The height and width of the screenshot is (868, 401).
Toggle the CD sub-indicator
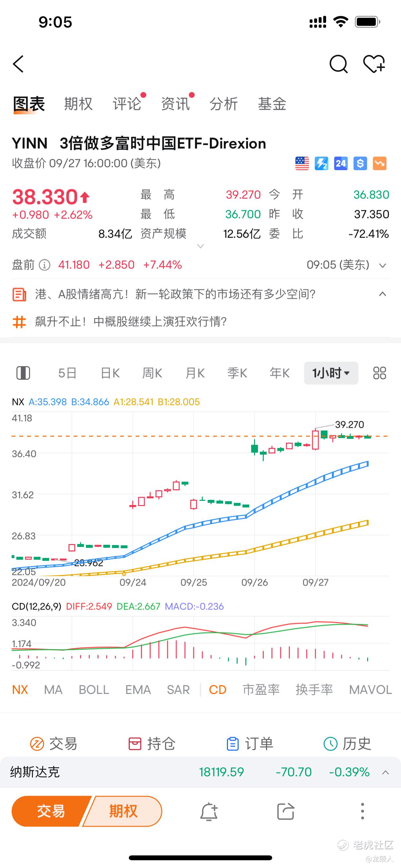(x=217, y=689)
